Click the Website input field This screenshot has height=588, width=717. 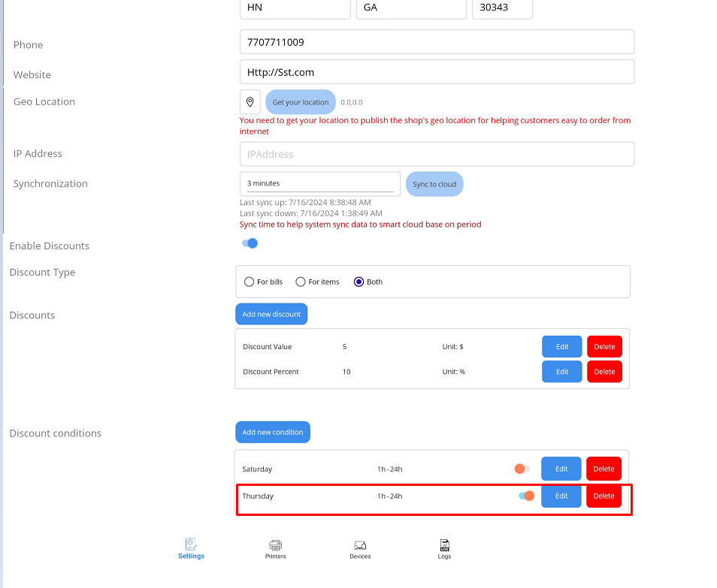tap(437, 72)
